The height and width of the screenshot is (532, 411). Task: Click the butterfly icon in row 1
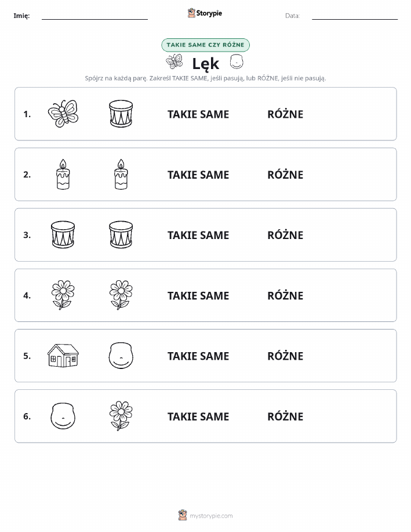tap(63, 114)
